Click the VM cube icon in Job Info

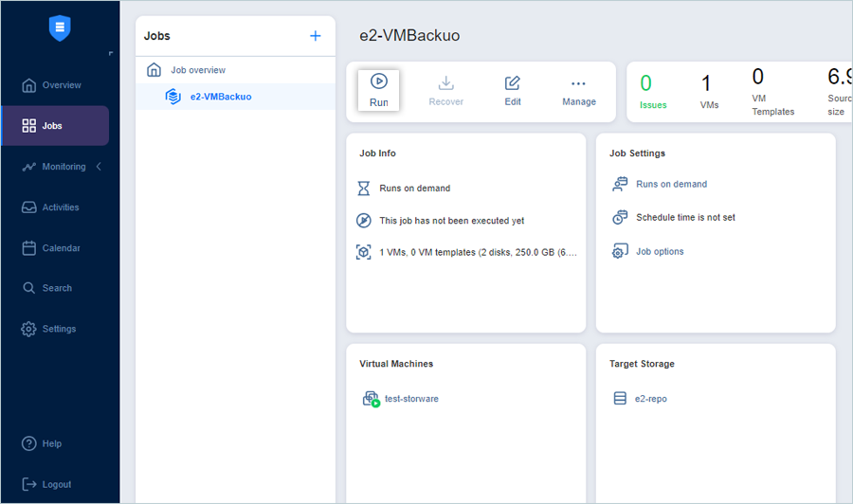[363, 252]
